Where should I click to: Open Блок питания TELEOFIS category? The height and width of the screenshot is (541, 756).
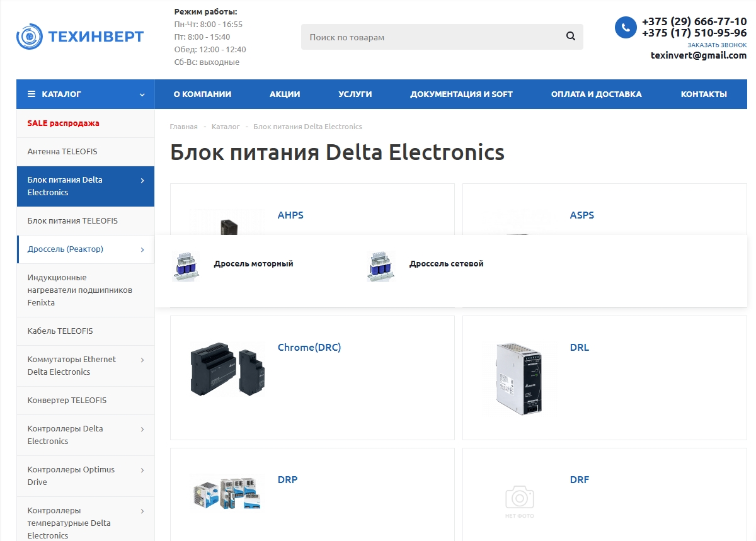[72, 221]
